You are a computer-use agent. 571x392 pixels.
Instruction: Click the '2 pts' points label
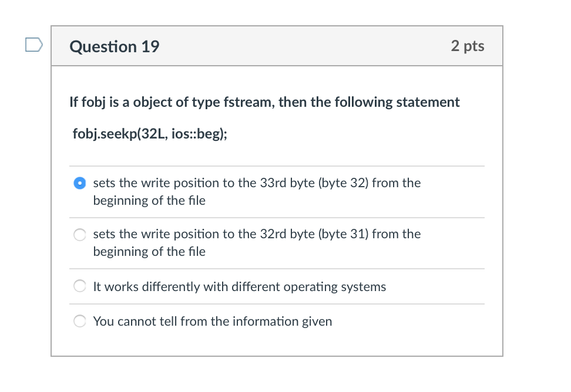point(468,46)
